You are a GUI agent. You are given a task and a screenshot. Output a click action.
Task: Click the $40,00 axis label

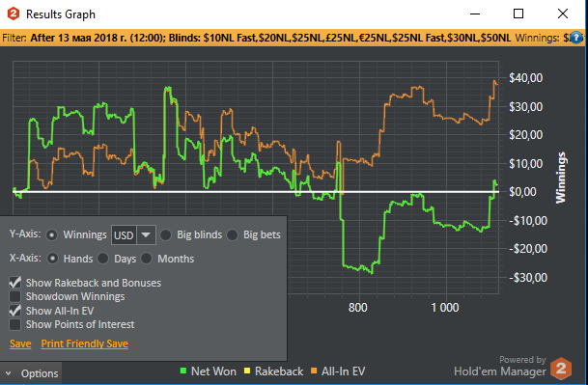pyautogui.click(x=526, y=78)
